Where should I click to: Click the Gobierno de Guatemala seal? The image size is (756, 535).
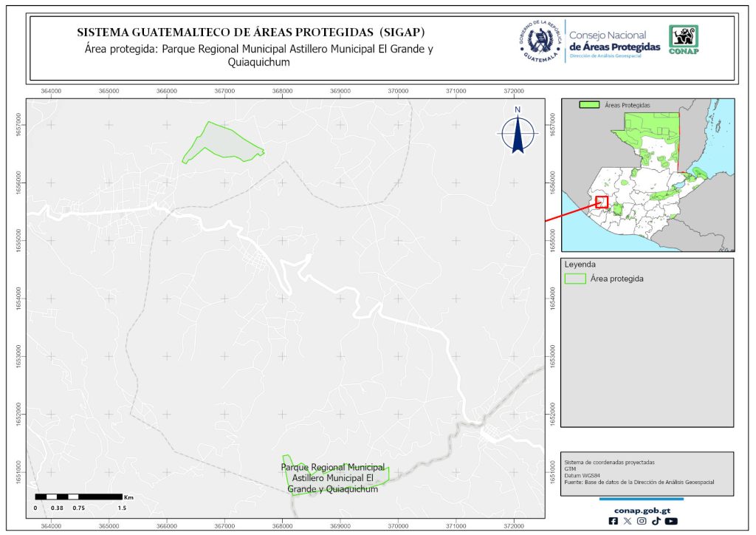(x=542, y=41)
